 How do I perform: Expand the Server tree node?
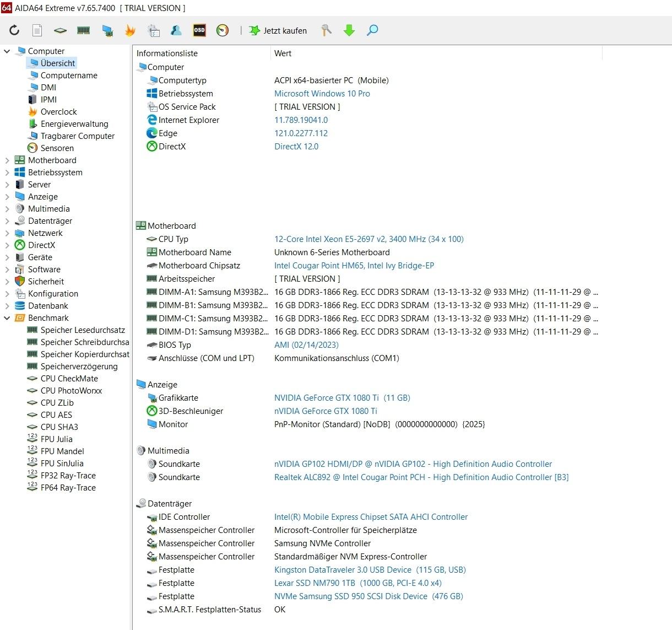[7, 185]
